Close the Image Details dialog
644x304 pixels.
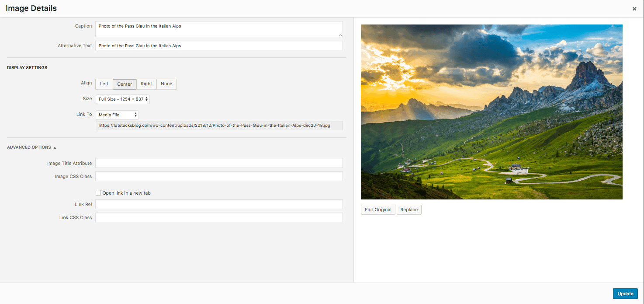pos(634,9)
